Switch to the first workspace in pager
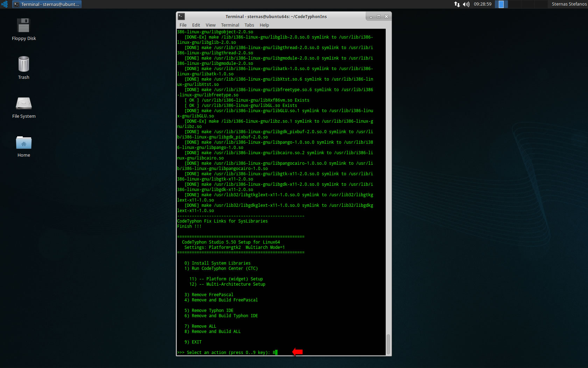 (x=501, y=4)
